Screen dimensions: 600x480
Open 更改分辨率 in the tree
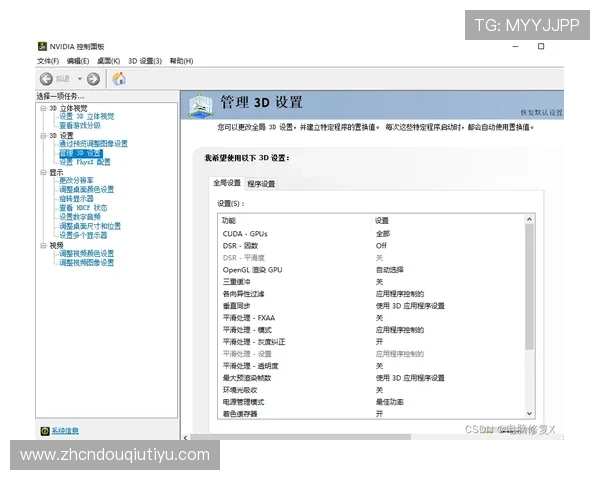pyautogui.click(x=76, y=180)
